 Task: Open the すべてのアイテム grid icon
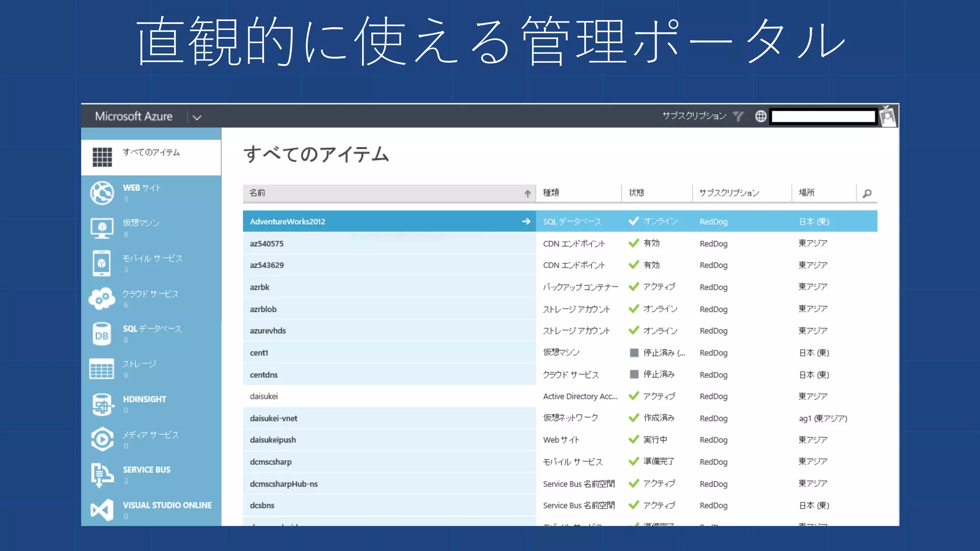(x=102, y=157)
